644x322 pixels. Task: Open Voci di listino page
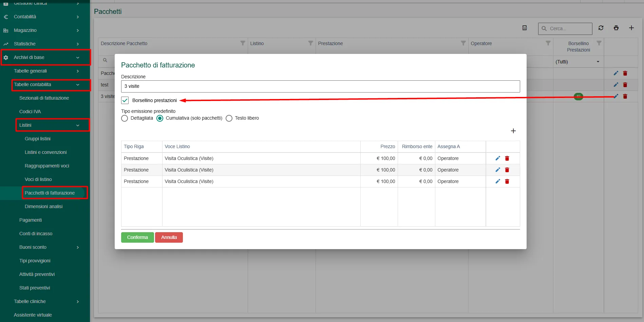point(38,179)
